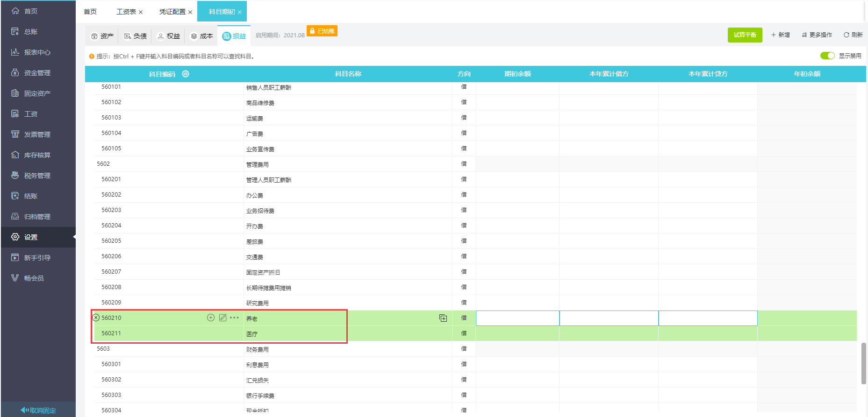Screen dimensions: 868x417
Task: Open 报表中心 from the sidebar
Action: (37, 52)
